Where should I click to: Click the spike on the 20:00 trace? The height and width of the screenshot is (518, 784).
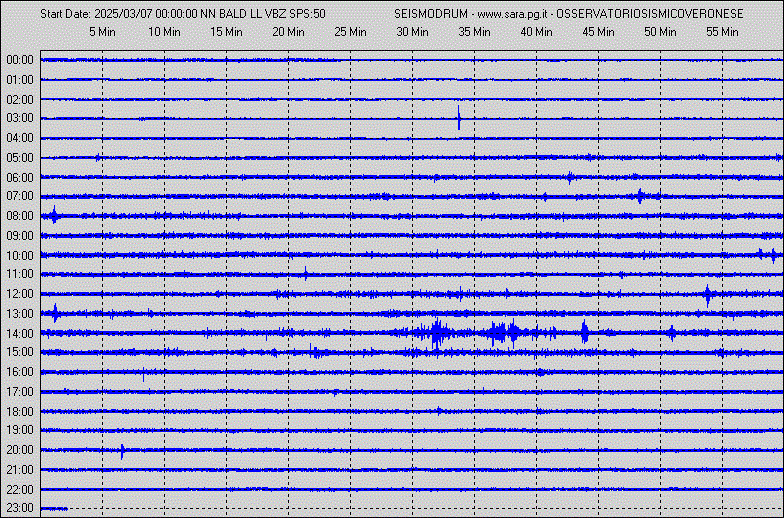(x=122, y=451)
